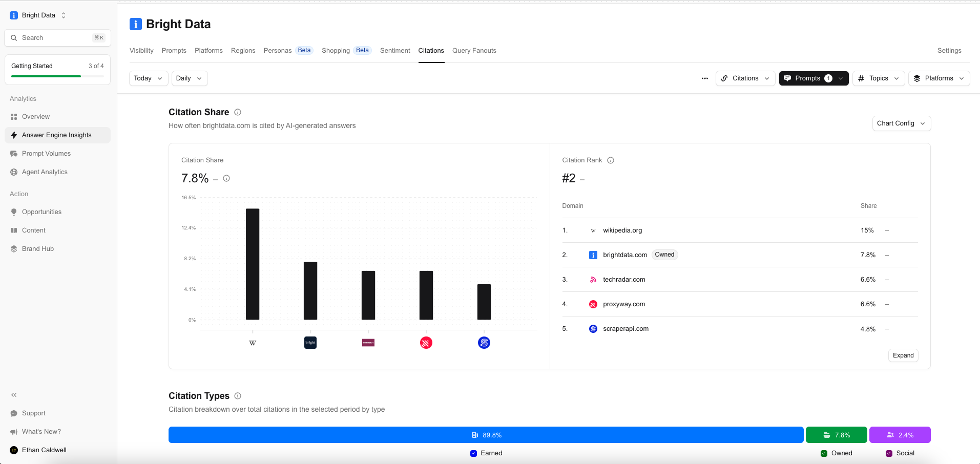Click info icon beside 7.8% value

pos(226,178)
